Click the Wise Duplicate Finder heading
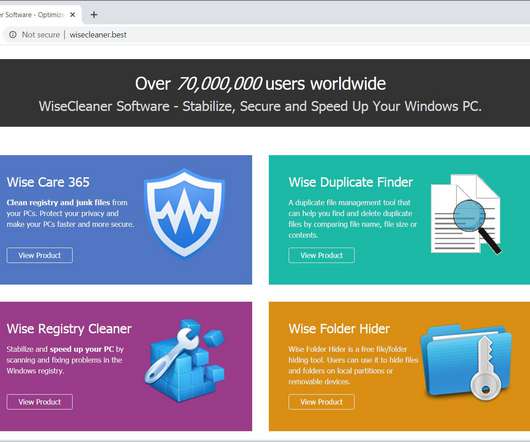The height and width of the screenshot is (442, 530). point(351,182)
